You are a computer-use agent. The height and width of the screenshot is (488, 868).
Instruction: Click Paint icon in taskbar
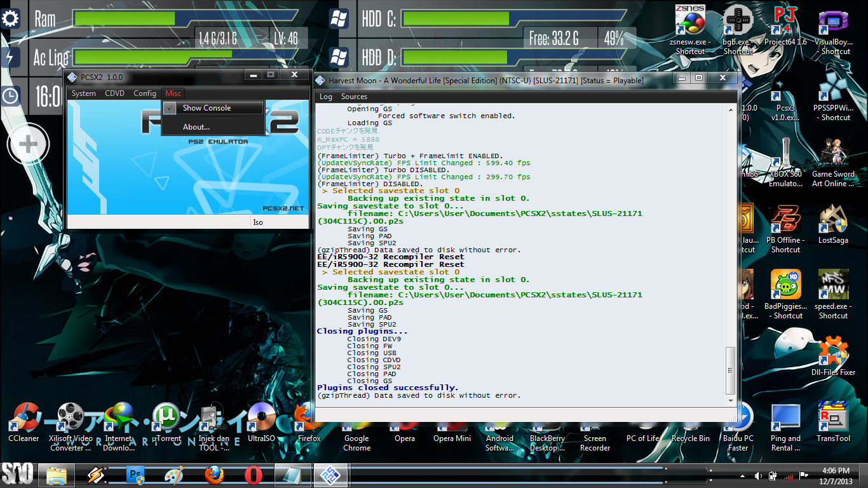pos(175,475)
